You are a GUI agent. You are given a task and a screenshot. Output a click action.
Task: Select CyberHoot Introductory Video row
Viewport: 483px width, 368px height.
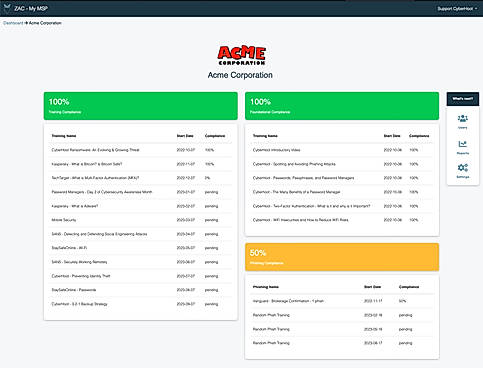click(342, 150)
